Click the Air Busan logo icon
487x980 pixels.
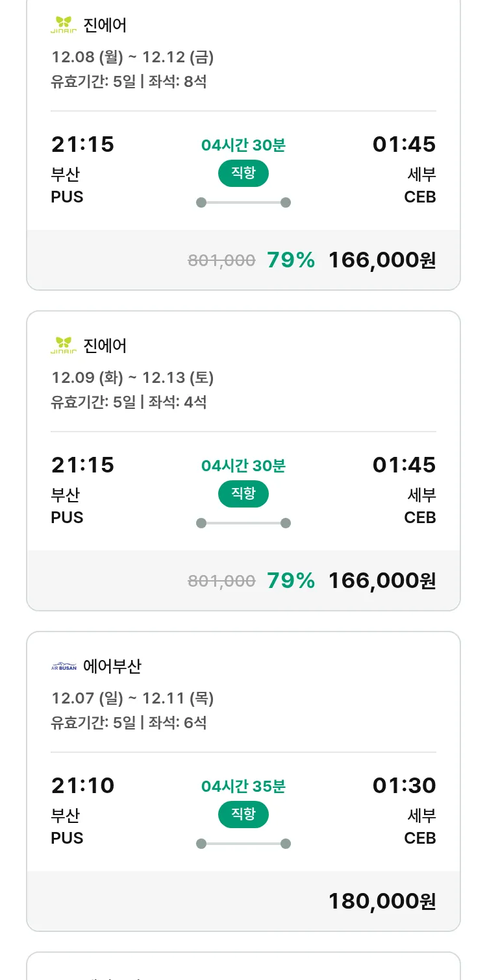(x=64, y=667)
